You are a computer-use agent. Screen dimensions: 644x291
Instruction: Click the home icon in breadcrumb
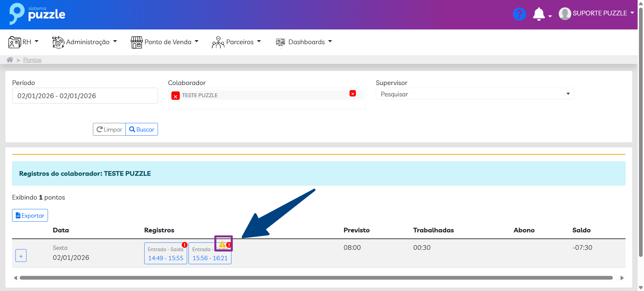10,60
